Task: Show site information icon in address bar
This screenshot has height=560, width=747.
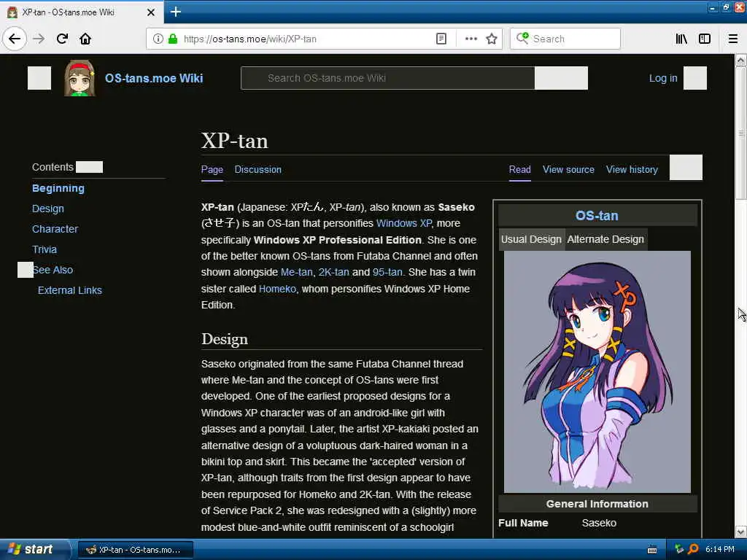Action: tap(158, 39)
